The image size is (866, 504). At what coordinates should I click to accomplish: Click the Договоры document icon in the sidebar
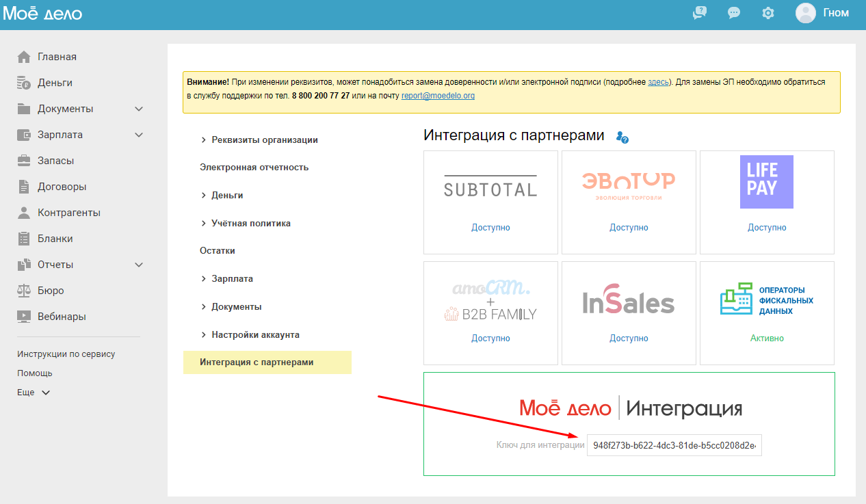pyautogui.click(x=24, y=187)
